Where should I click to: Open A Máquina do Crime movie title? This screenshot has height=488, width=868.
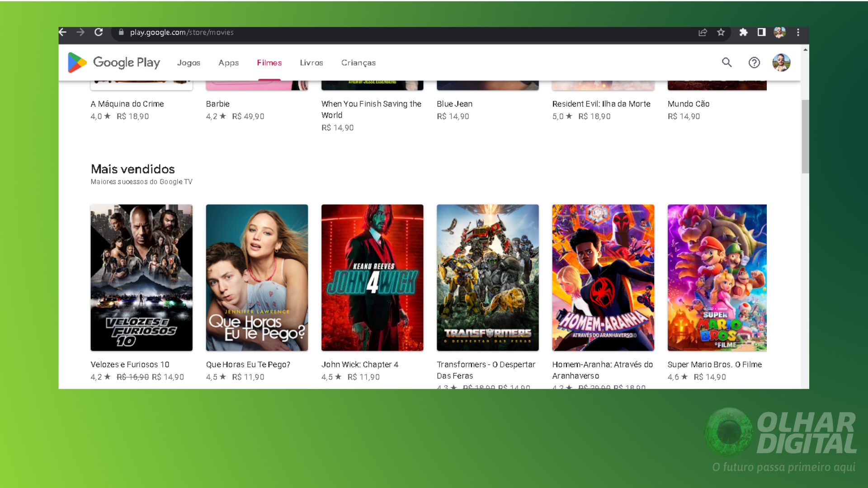(127, 104)
